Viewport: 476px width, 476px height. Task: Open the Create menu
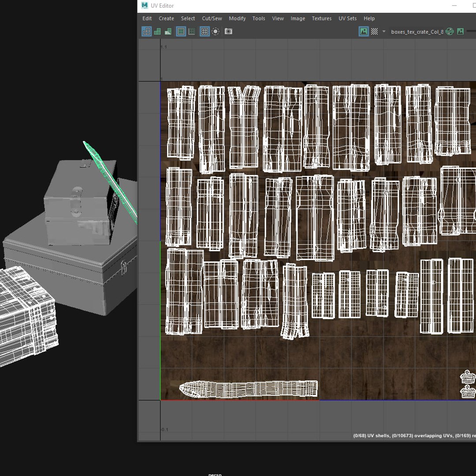click(166, 18)
